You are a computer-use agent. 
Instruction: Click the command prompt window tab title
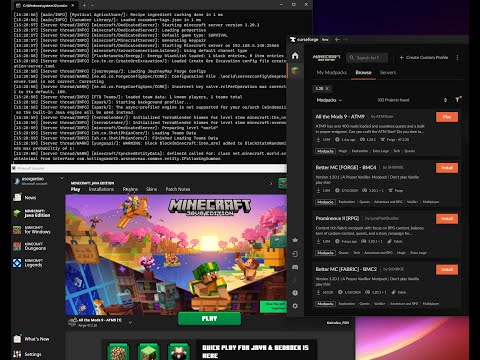tap(44, 5)
